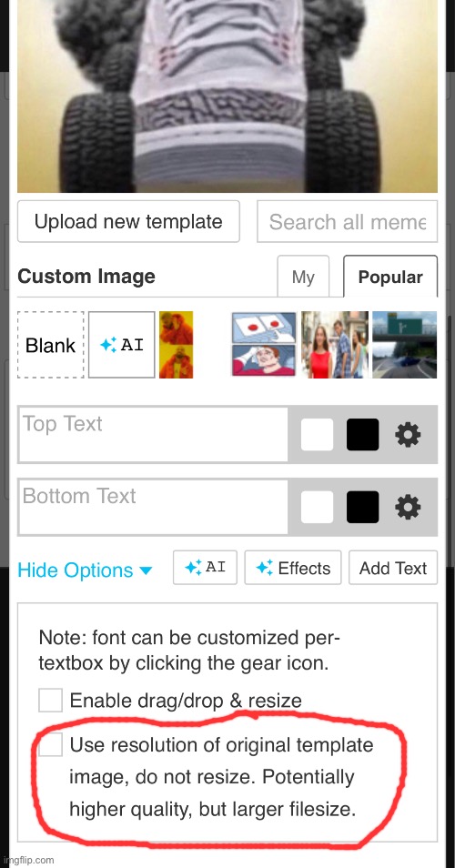Screen dimensions: 455x868
Task: Select the AI template tile with sparkles
Action: [x=122, y=345]
